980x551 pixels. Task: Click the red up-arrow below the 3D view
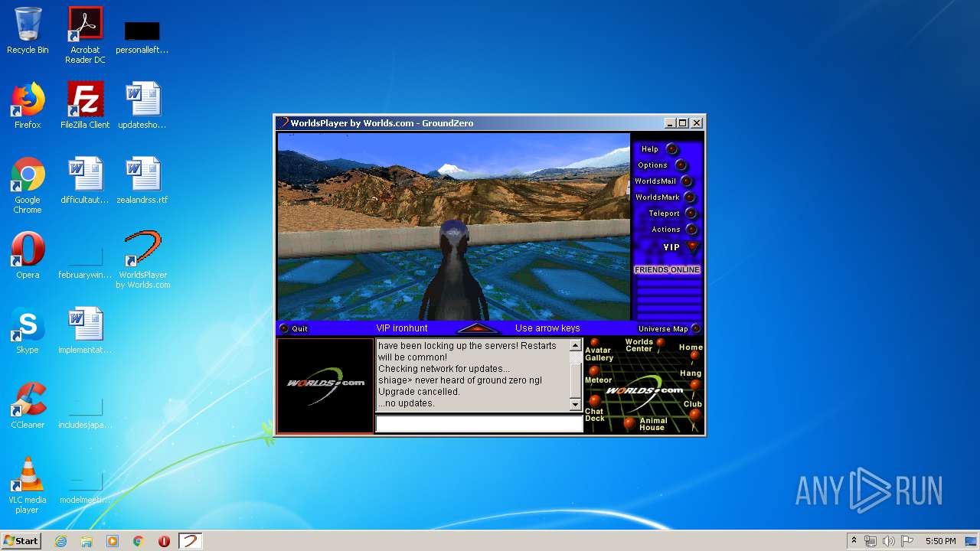[x=478, y=328]
